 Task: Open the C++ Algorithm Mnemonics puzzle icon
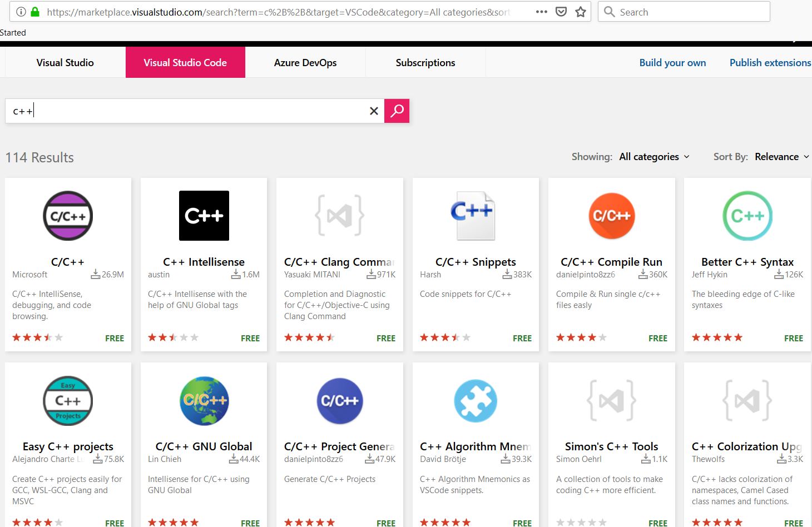tap(476, 401)
